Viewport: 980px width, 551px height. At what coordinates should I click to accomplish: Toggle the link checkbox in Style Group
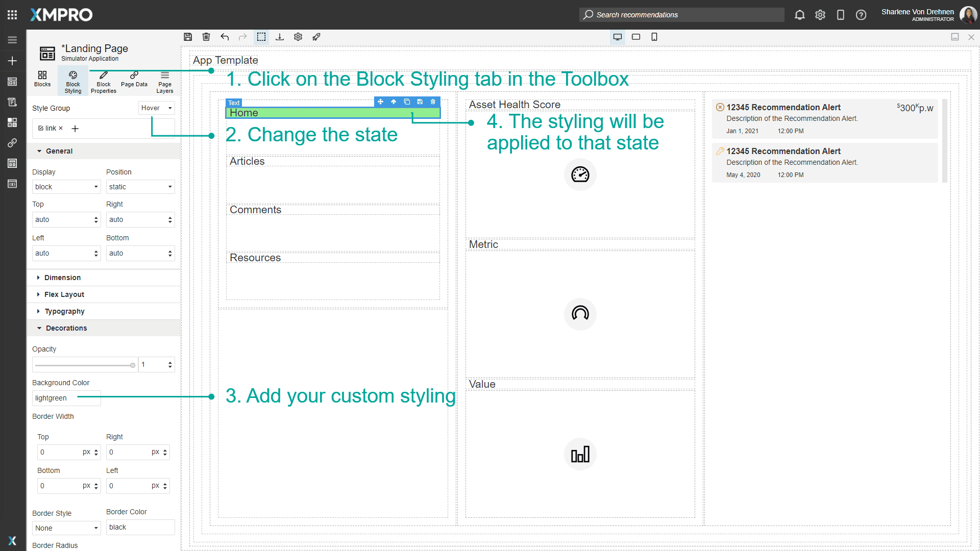click(39, 128)
